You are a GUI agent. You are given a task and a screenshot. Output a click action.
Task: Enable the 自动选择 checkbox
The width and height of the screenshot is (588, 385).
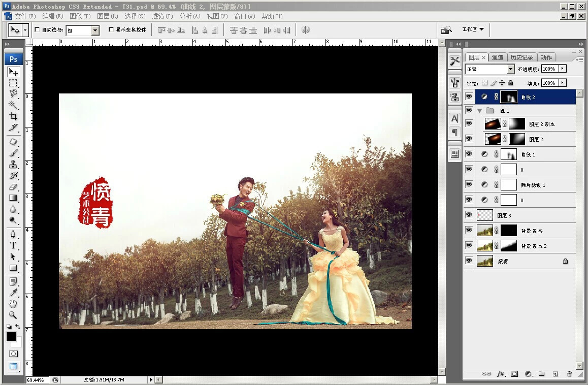[37, 29]
